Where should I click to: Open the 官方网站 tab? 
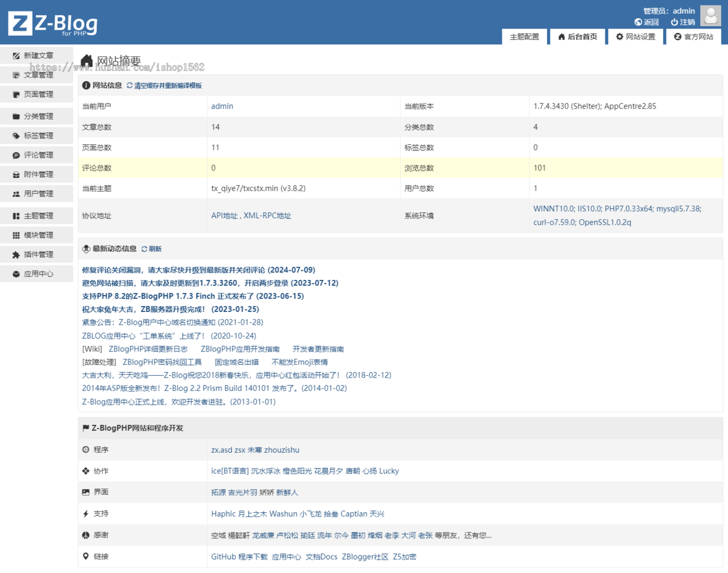[x=693, y=36]
